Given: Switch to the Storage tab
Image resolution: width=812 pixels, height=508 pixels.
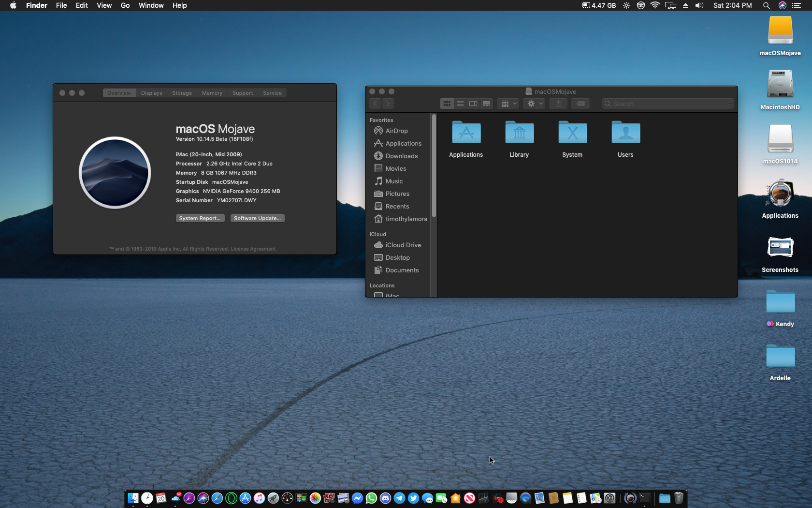Looking at the screenshot, I should [182, 93].
